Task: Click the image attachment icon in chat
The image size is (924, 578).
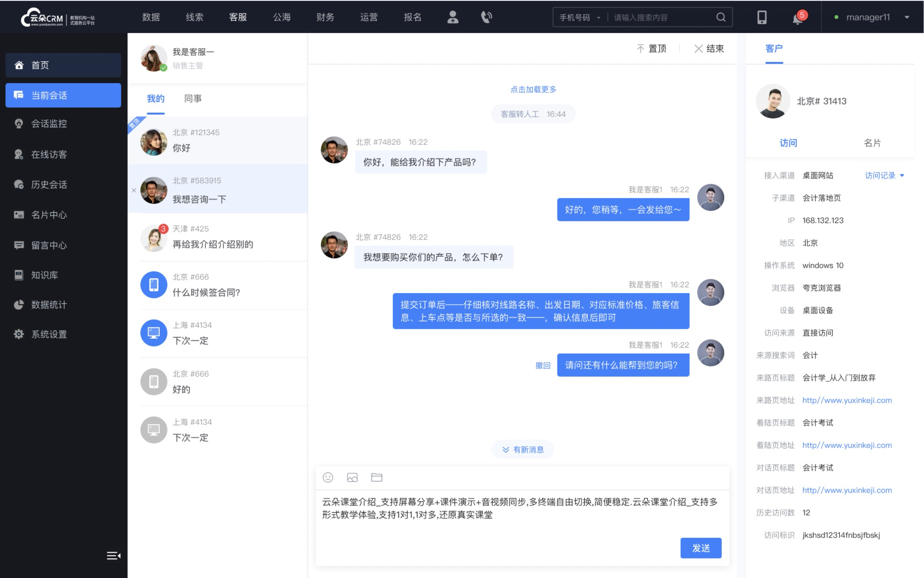Action: [352, 478]
